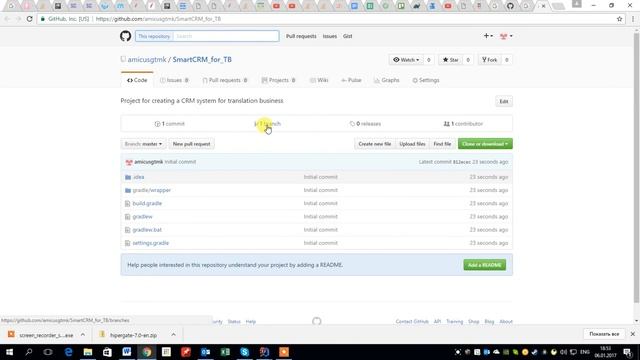
Task: Open the Blog footer link
Action: (x=489, y=322)
